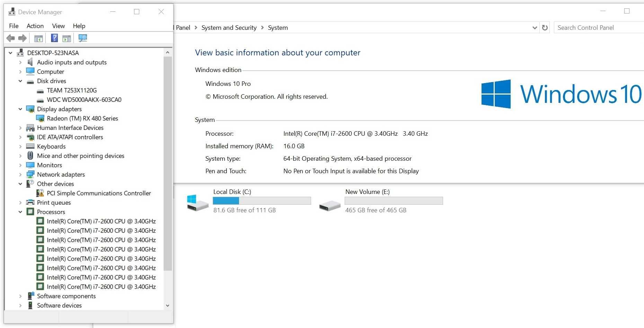Select the TEAM T253X1120G disk drive

click(x=72, y=90)
